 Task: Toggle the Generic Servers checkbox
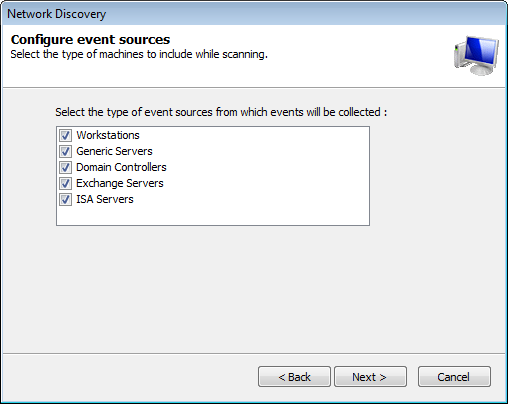coord(65,151)
